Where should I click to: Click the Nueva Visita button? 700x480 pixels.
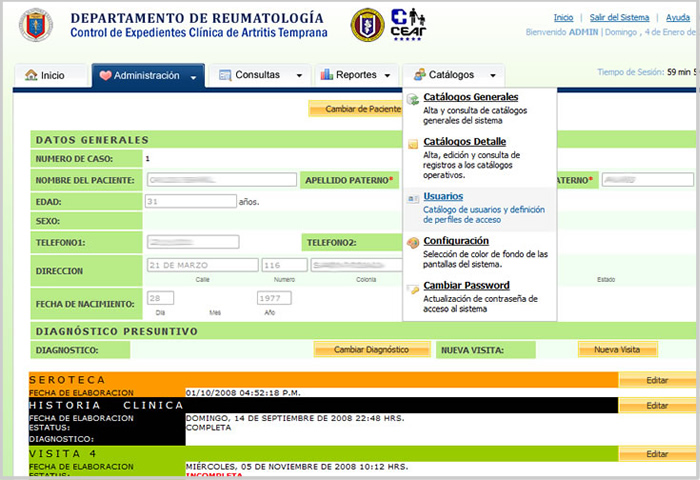coord(617,350)
